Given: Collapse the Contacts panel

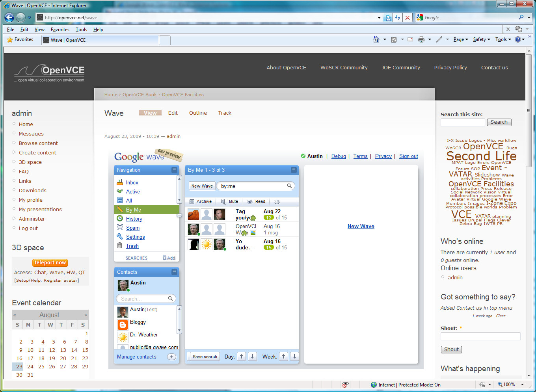Looking at the screenshot, I should (174, 272).
